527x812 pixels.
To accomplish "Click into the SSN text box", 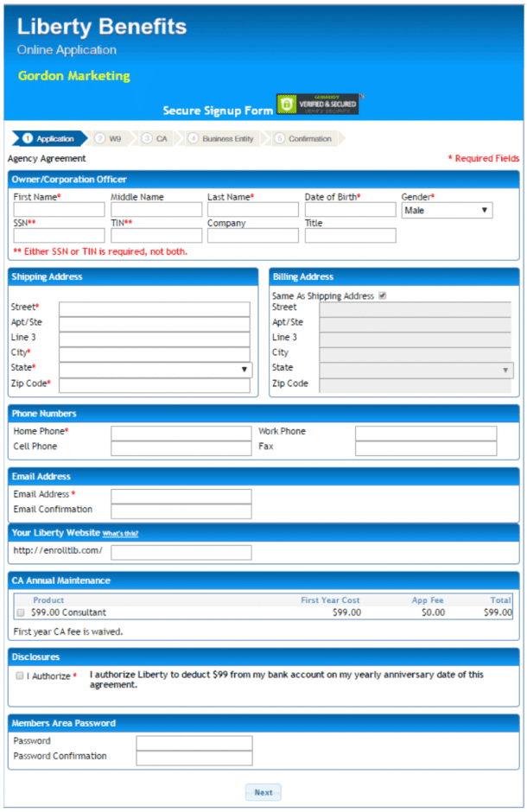I will [x=59, y=236].
